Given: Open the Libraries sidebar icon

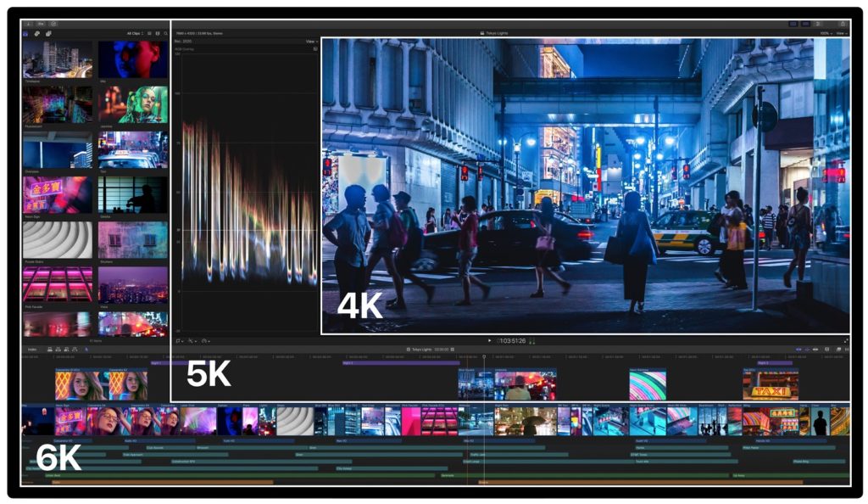Looking at the screenshot, I should (x=26, y=33).
